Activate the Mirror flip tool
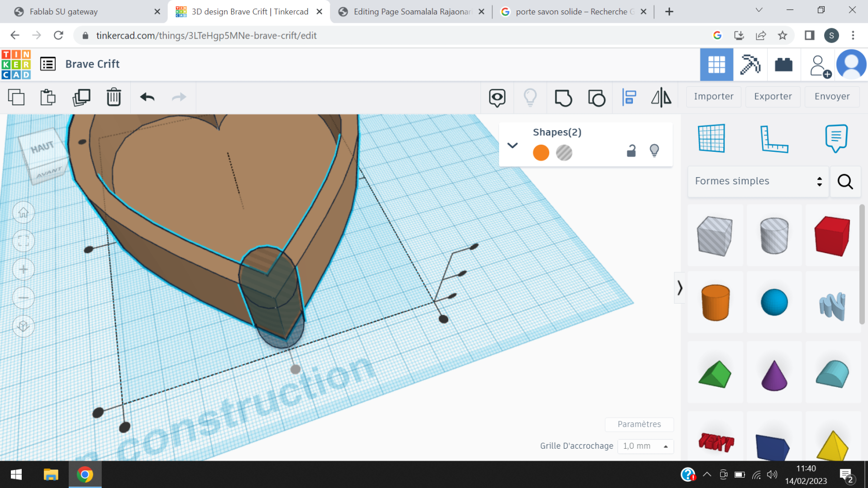 661,98
